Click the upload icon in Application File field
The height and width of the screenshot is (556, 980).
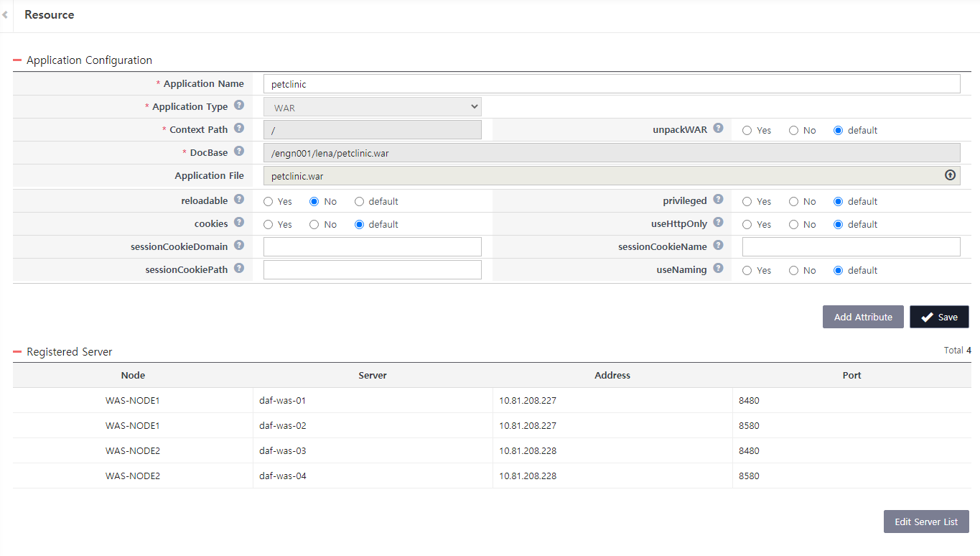pos(950,175)
